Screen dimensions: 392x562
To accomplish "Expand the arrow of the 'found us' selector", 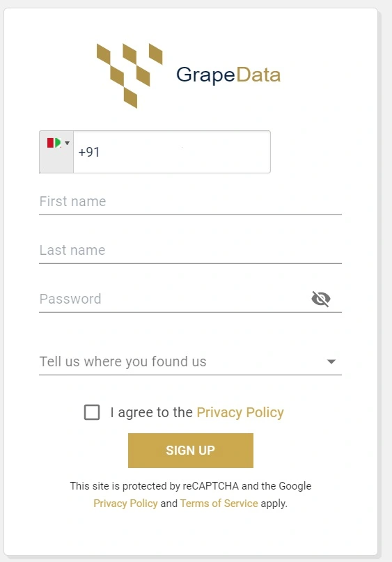I will pyautogui.click(x=331, y=361).
